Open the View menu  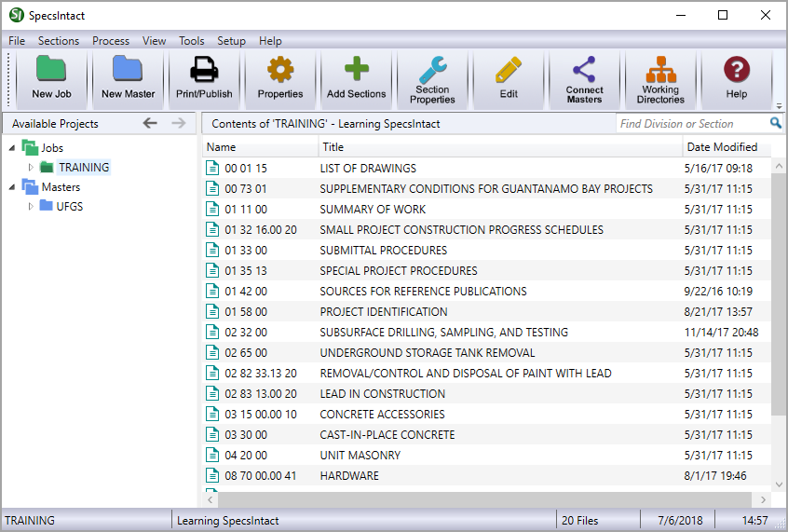[154, 41]
